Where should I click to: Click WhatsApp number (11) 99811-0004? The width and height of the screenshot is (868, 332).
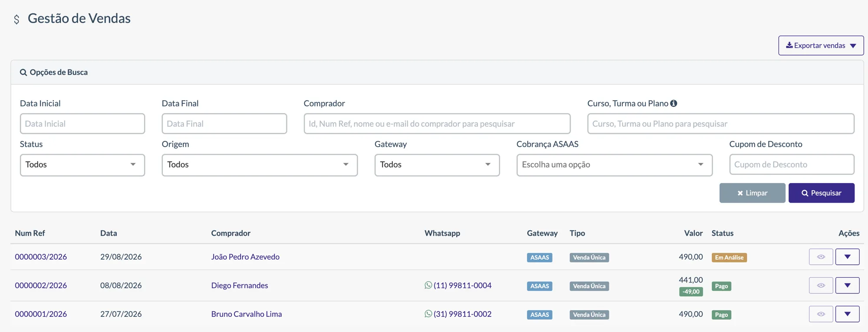pos(463,286)
